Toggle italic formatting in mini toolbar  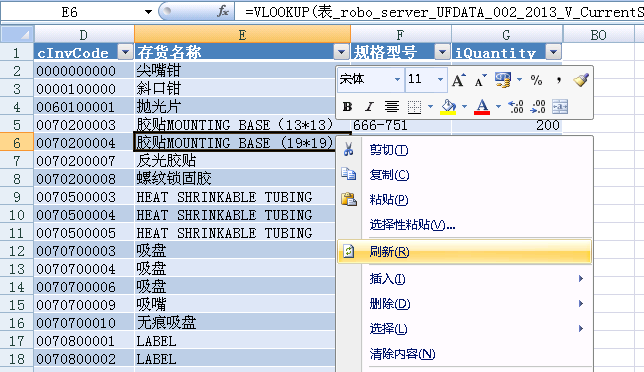[x=369, y=107]
